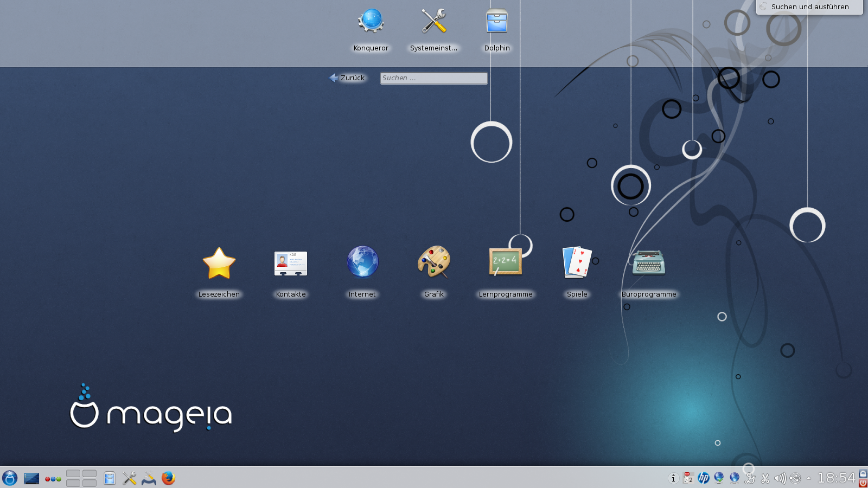Image resolution: width=868 pixels, height=488 pixels.
Task: Go back with the Zurück button
Action: tap(347, 78)
